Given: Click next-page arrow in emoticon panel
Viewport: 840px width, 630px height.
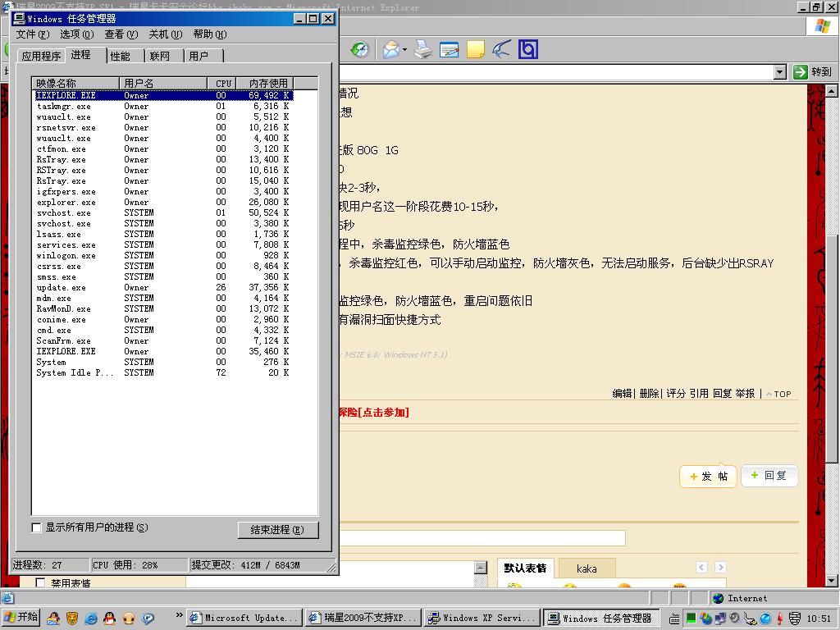Looking at the screenshot, I should click(720, 567).
